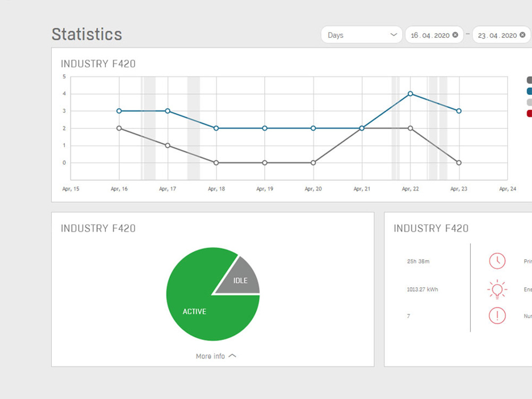The width and height of the screenshot is (532, 399).
Task: Open the Days period dropdown
Action: pyautogui.click(x=361, y=35)
